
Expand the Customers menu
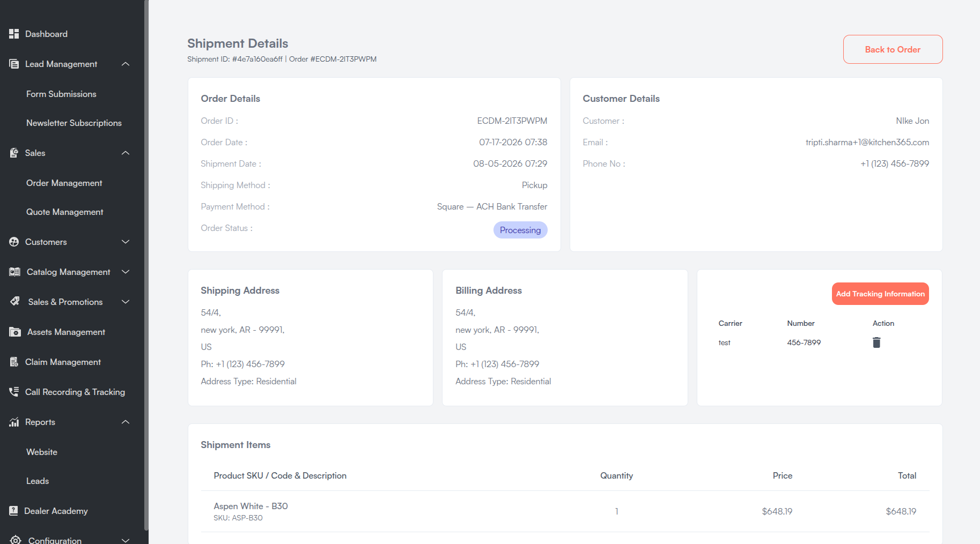point(126,242)
